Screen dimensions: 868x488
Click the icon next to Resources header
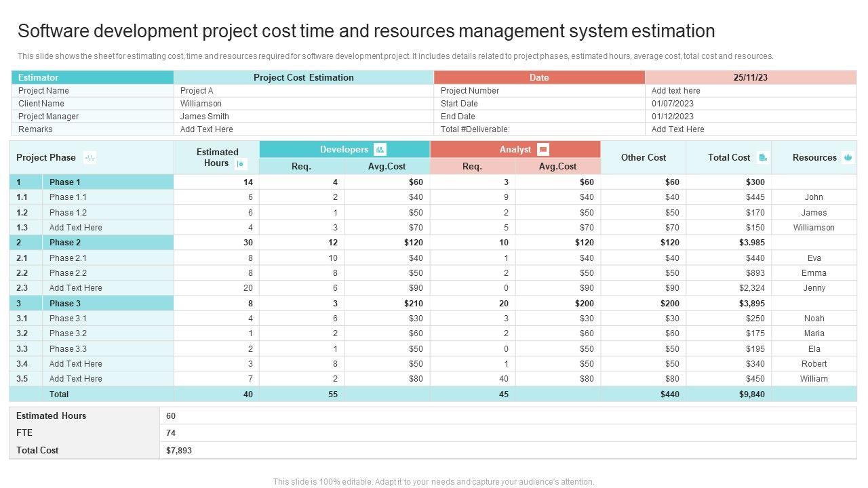point(848,158)
